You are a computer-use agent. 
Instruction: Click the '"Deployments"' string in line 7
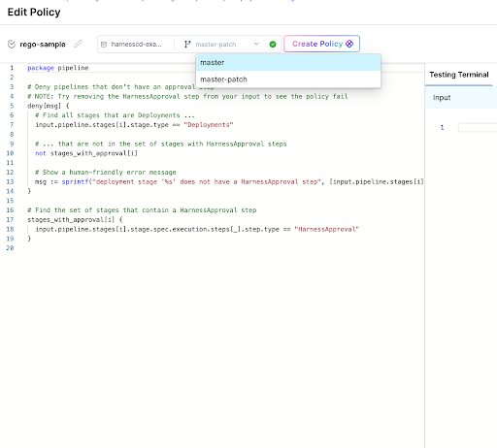(x=209, y=125)
